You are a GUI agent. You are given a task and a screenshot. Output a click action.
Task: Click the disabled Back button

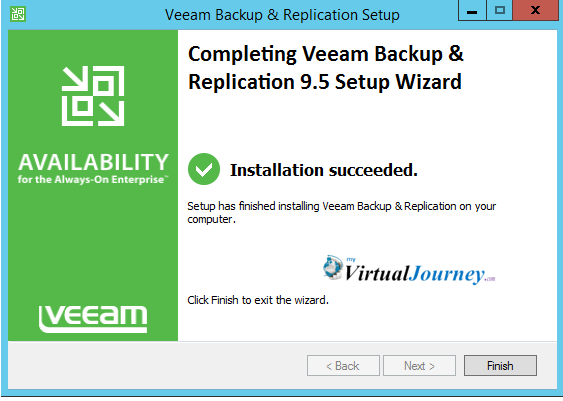[x=343, y=365]
